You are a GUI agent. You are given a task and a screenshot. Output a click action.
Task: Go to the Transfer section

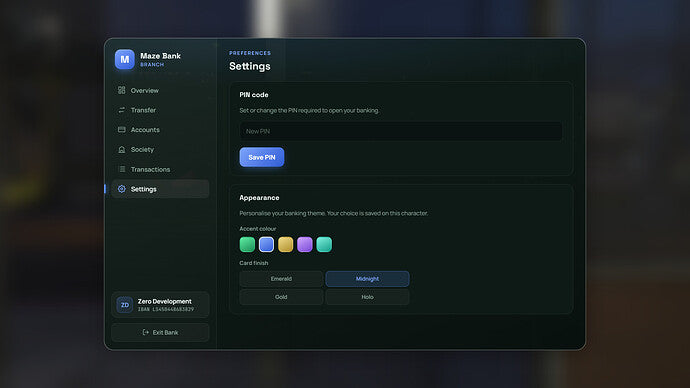click(x=160, y=110)
